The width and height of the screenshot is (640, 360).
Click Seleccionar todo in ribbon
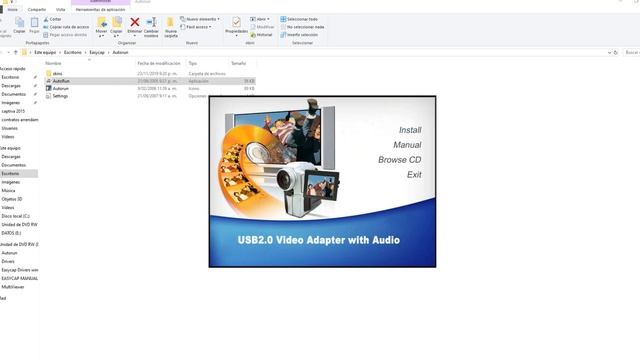click(x=299, y=19)
